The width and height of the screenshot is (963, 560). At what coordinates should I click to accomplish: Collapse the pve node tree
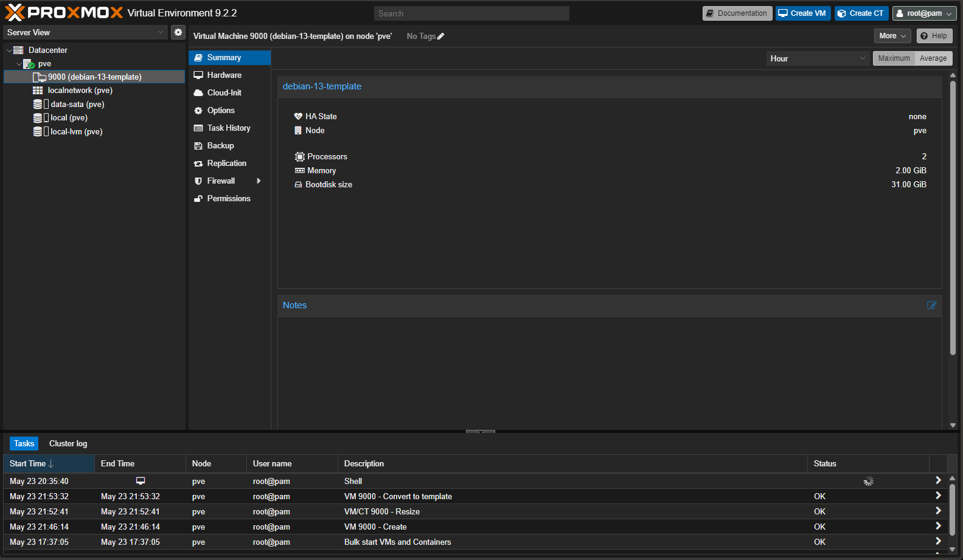click(x=19, y=64)
